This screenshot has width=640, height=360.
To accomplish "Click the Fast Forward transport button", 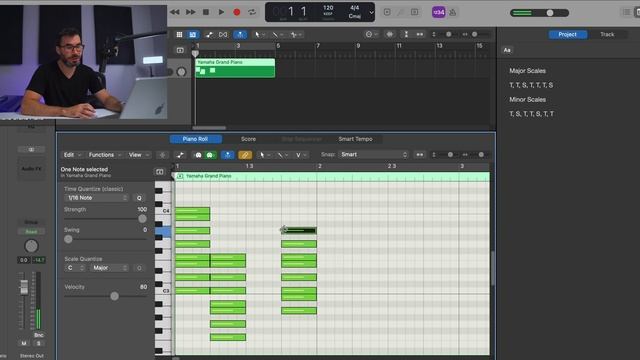I will point(190,12).
